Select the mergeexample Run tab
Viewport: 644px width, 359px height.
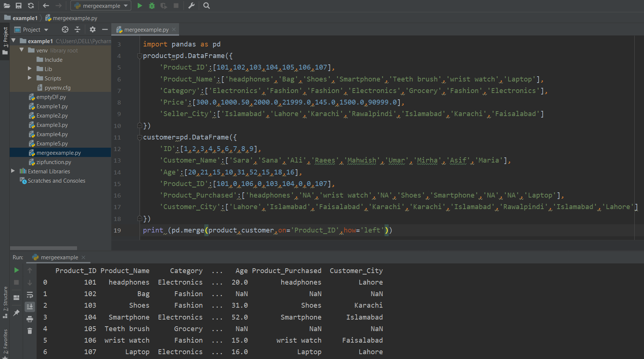click(59, 257)
